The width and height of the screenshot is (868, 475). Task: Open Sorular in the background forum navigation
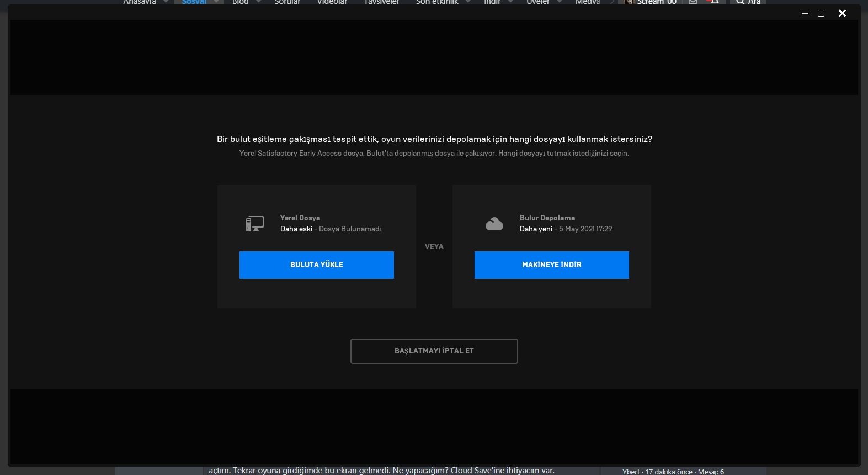click(x=287, y=2)
